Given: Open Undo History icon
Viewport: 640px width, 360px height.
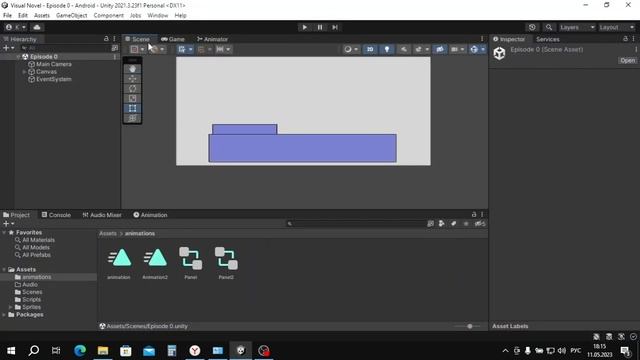Looking at the screenshot, I should click(x=532, y=27).
